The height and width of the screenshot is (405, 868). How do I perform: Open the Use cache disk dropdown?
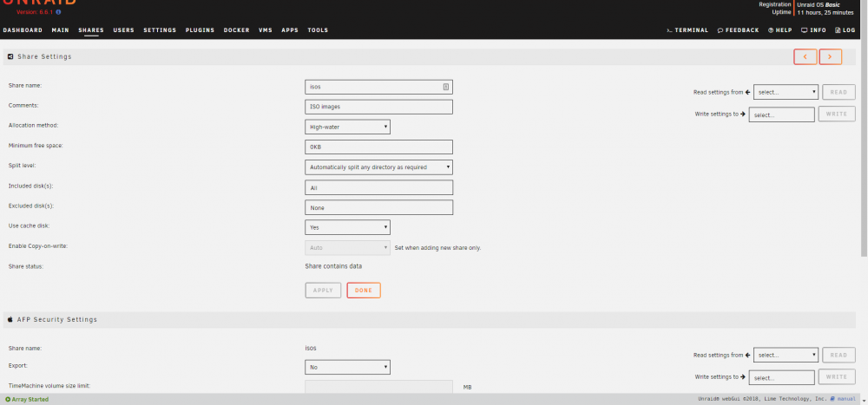point(348,227)
